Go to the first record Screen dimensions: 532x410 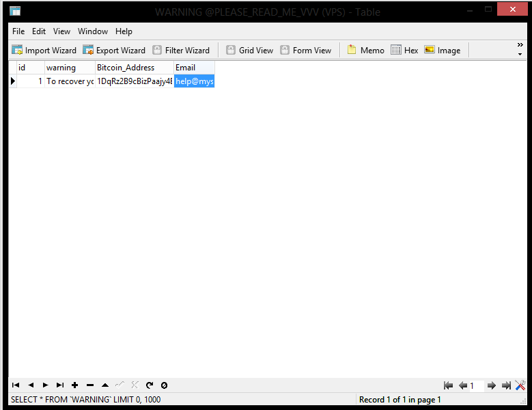tap(16, 385)
